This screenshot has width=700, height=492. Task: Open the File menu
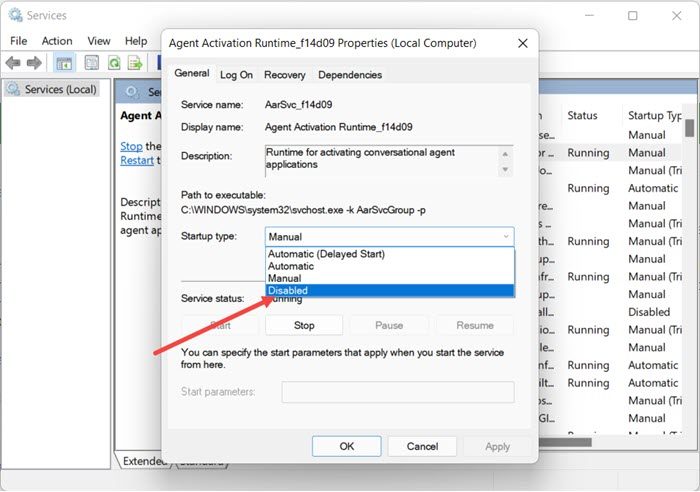click(x=19, y=41)
